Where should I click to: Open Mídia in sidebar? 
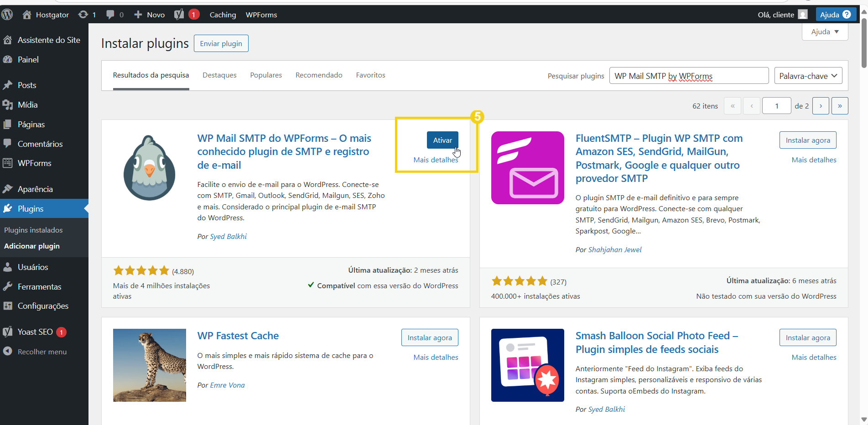click(x=44, y=105)
